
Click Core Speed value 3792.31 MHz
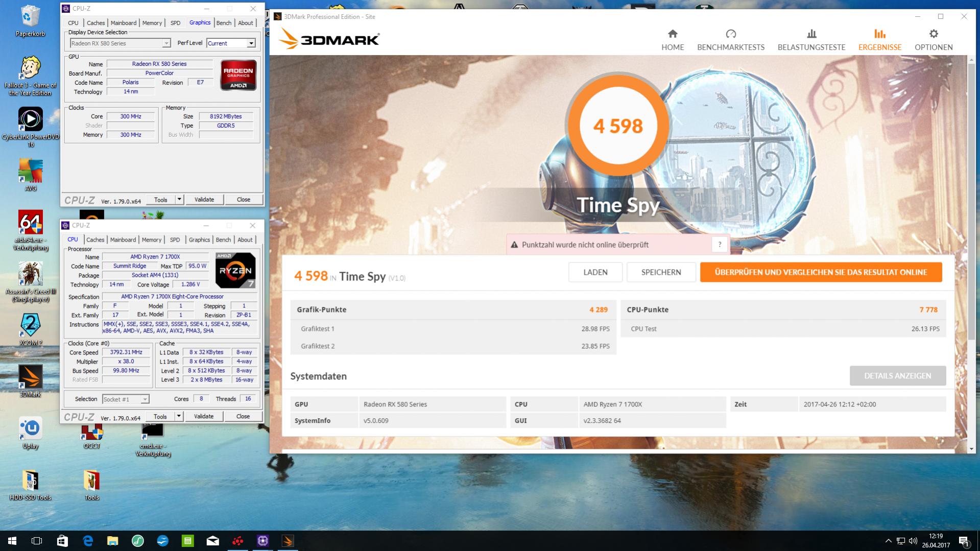click(126, 352)
